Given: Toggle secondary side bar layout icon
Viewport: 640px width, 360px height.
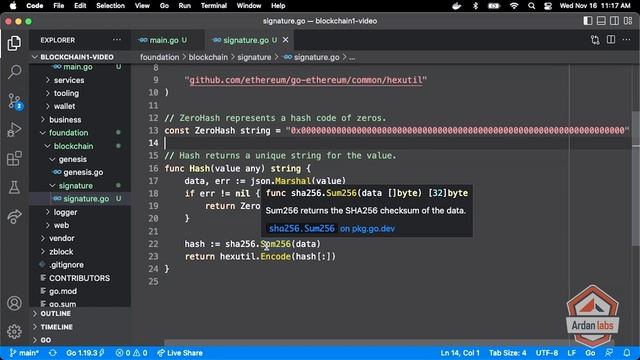Looking at the screenshot, I should click(614, 21).
